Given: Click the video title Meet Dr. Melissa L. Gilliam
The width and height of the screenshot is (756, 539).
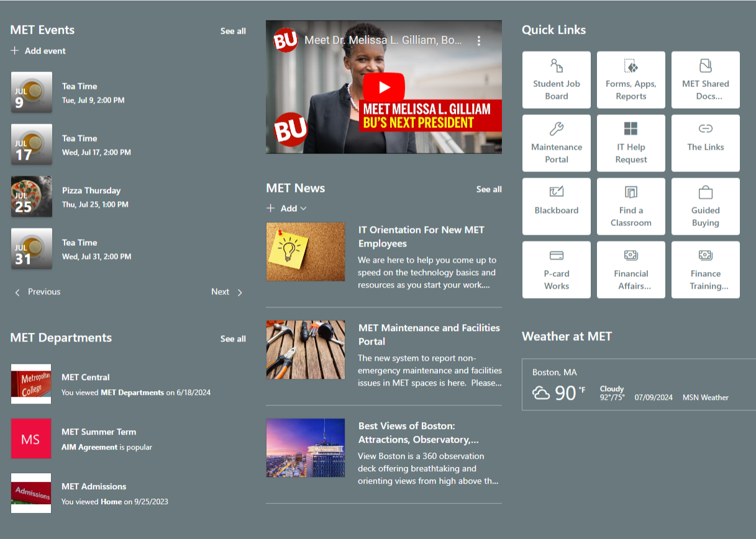Looking at the screenshot, I should pyautogui.click(x=383, y=40).
